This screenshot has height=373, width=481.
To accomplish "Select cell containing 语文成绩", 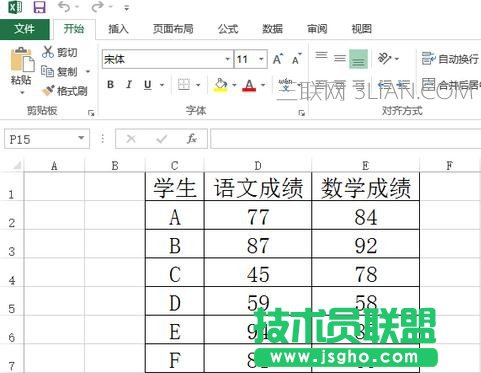I will 258,187.
